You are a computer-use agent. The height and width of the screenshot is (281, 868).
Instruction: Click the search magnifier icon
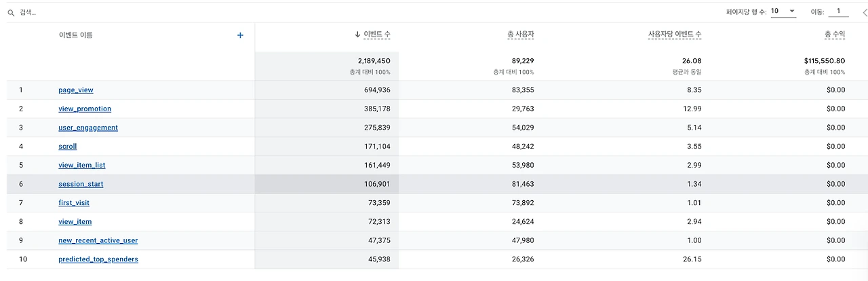11,12
